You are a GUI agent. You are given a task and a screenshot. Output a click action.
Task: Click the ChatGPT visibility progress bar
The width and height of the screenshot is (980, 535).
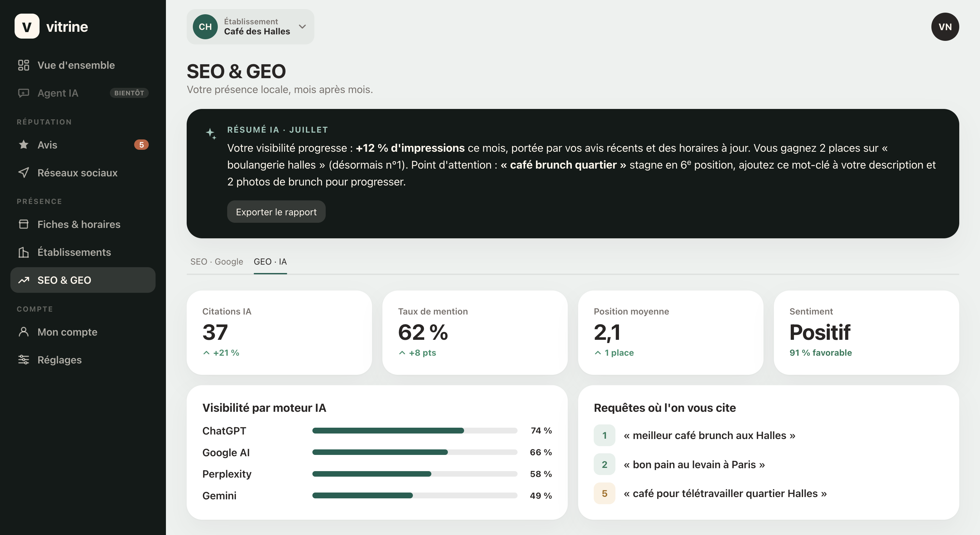click(x=415, y=430)
